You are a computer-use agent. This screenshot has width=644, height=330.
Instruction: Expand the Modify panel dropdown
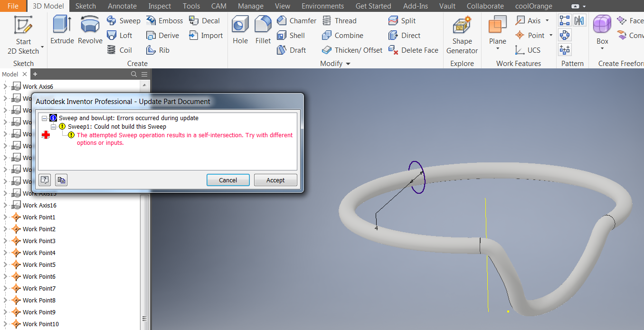(x=347, y=63)
